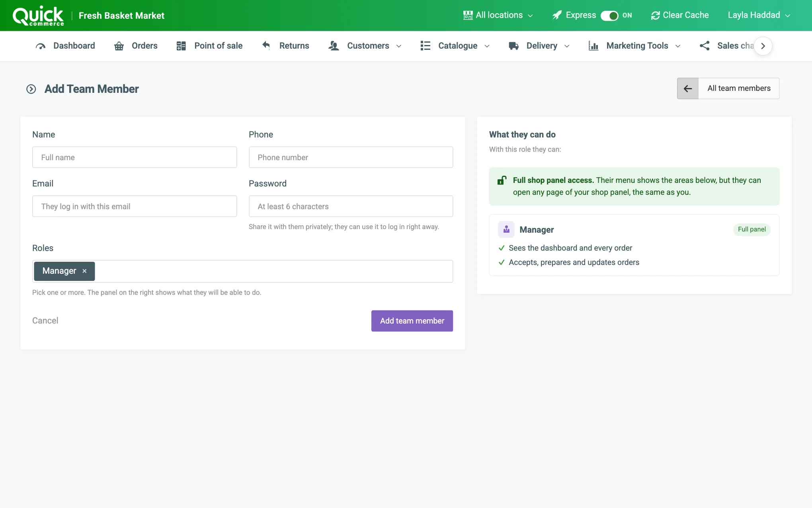Click the Returns arrow icon
Screen dimensions: 812x508
(x=266, y=45)
